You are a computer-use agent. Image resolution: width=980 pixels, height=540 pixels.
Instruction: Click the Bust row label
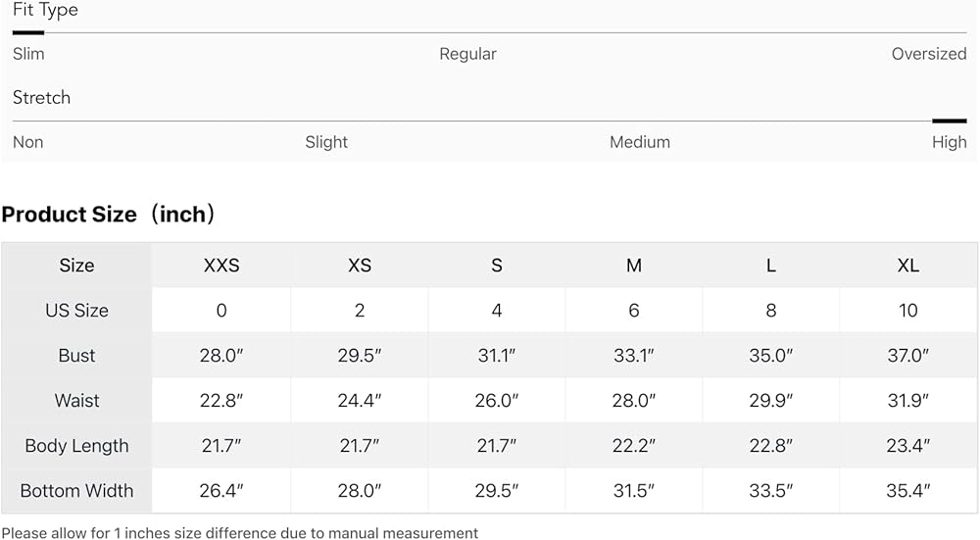pos(76,356)
